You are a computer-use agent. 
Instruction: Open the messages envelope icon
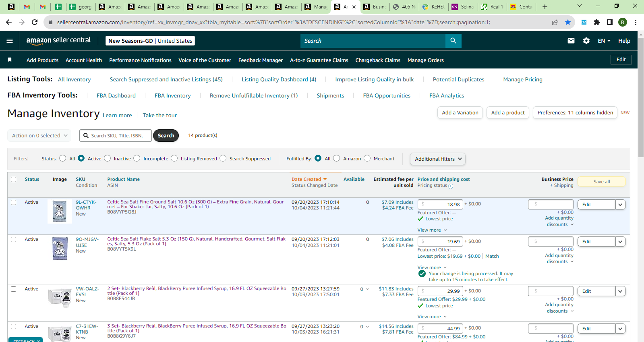tap(571, 41)
